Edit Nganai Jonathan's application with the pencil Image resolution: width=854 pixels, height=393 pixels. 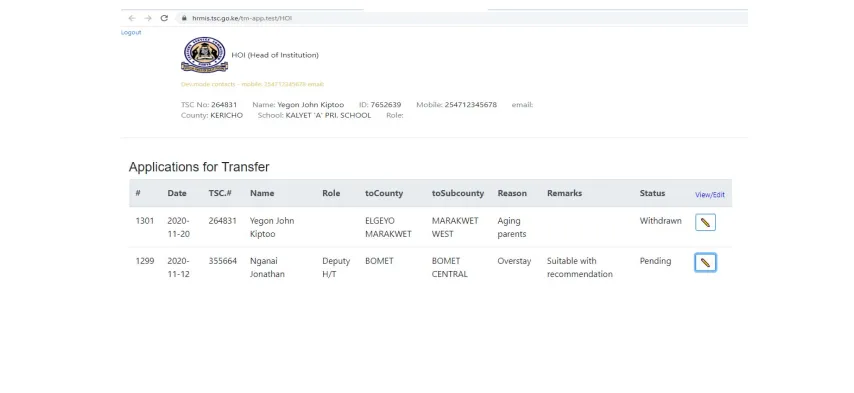705,262
